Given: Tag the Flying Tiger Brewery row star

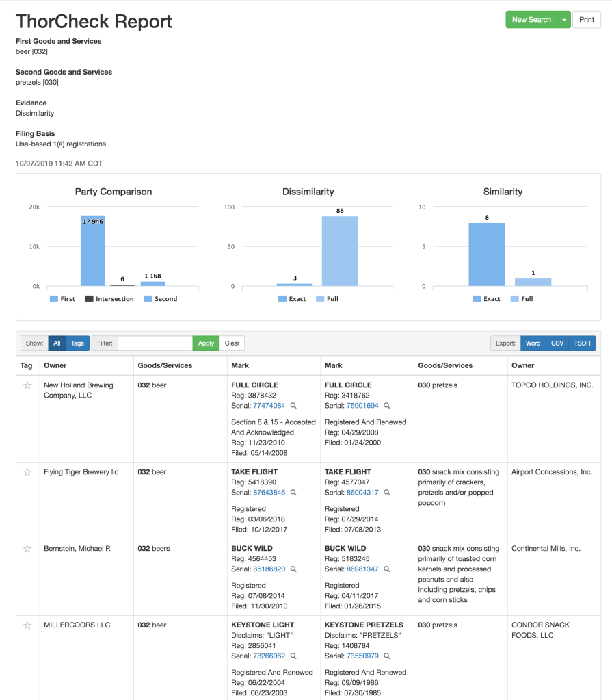Looking at the screenshot, I should click(27, 472).
